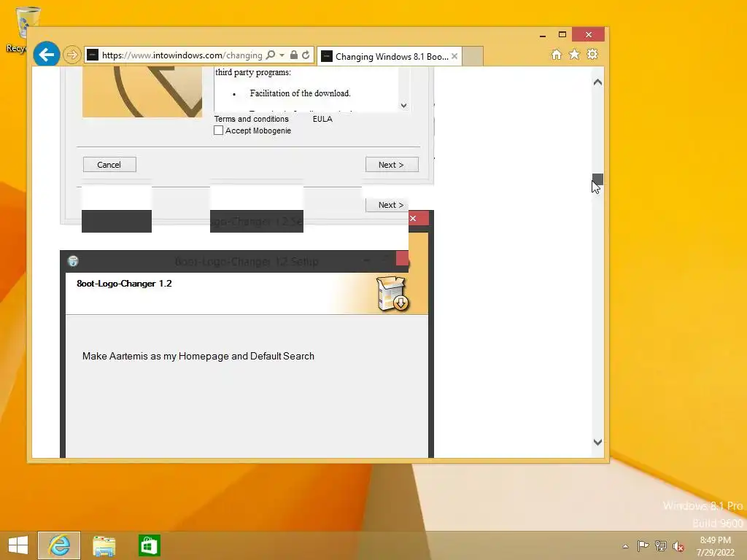
Task: Minimize the Internet Explorer window
Action: coord(543,35)
